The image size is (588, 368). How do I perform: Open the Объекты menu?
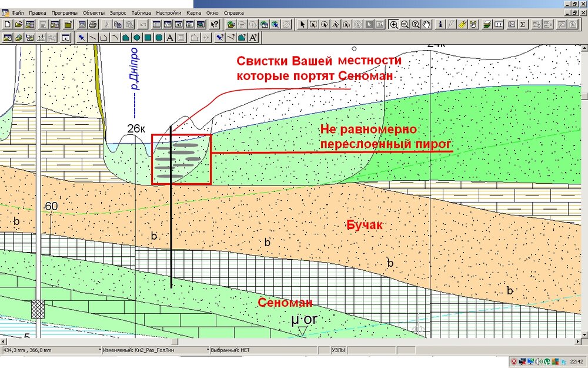[x=93, y=13]
